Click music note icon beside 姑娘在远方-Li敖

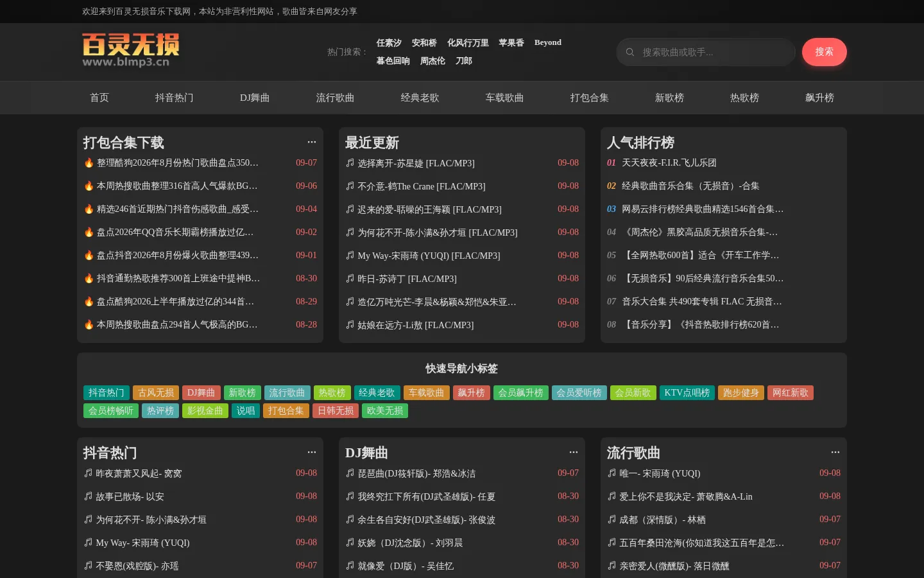[x=350, y=325]
